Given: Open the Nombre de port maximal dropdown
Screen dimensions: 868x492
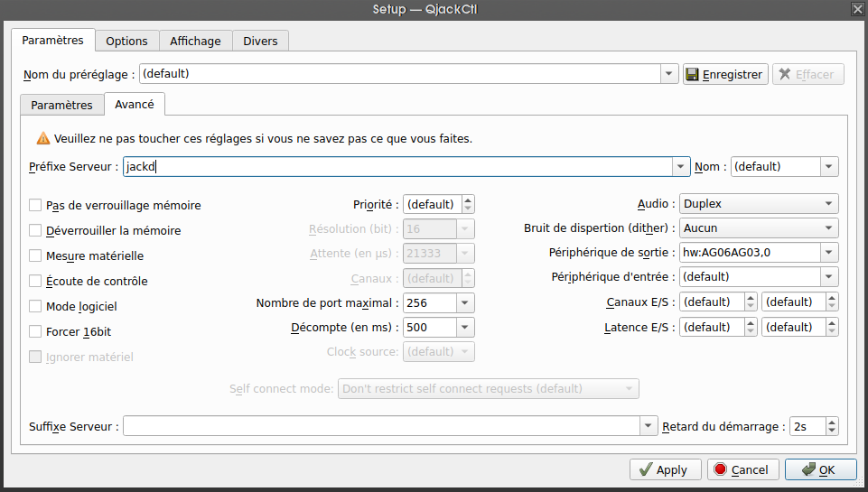Looking at the screenshot, I should (465, 303).
